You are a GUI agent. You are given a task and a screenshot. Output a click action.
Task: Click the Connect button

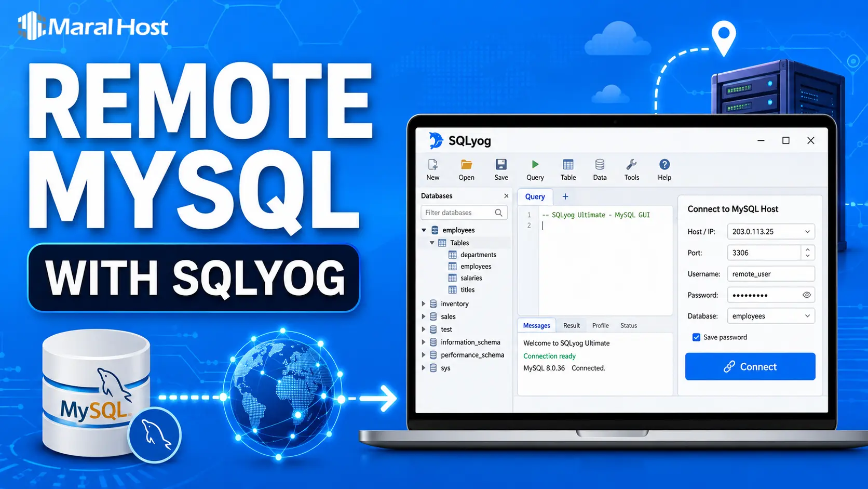(750, 366)
